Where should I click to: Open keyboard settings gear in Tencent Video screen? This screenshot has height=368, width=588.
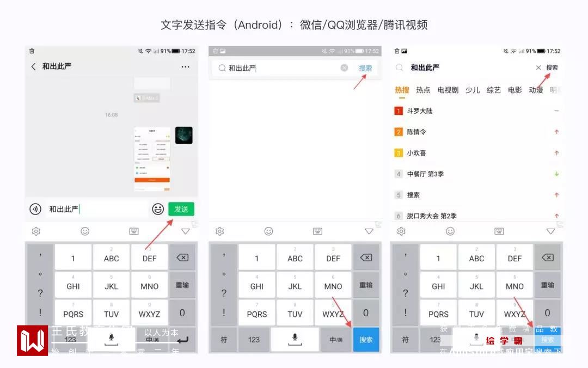[401, 231]
